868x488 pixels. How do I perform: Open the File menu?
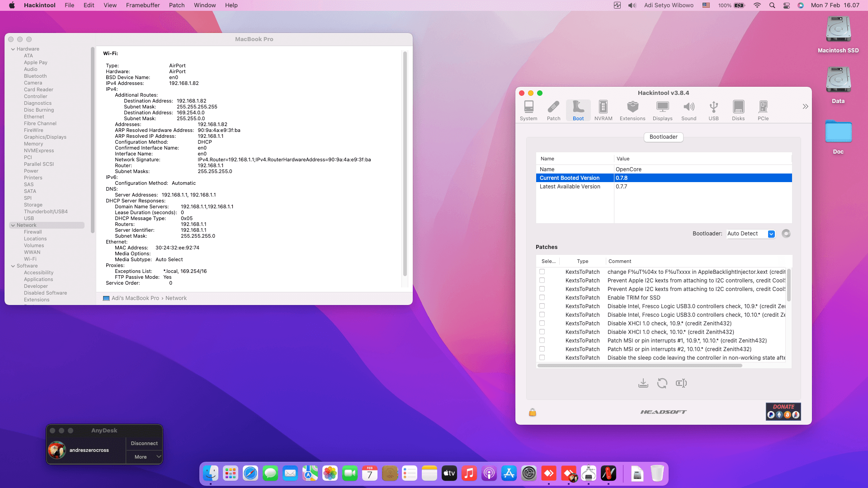70,5
